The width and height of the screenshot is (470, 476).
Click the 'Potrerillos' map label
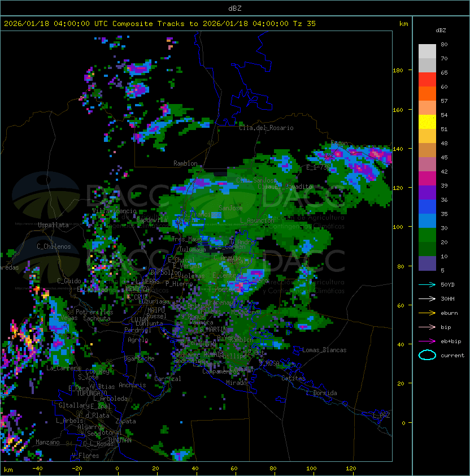tap(94, 312)
